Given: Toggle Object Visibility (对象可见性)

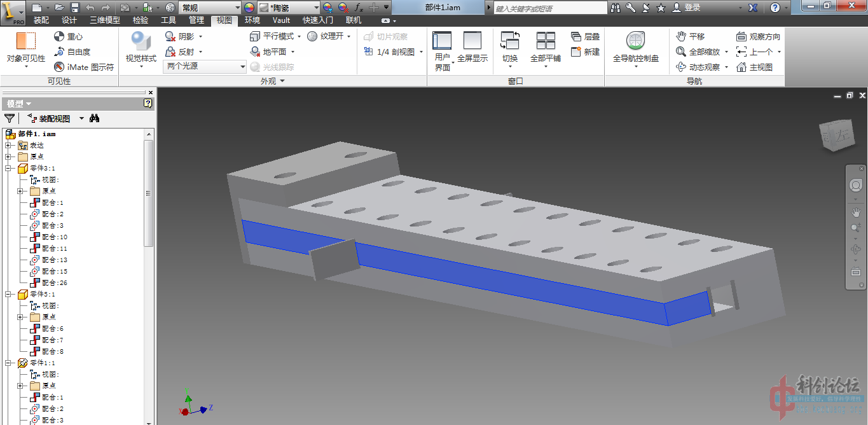Looking at the screenshot, I should click(26, 50).
